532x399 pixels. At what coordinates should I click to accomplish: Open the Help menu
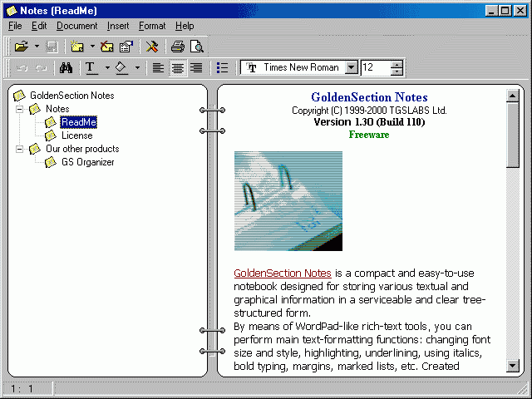185,26
